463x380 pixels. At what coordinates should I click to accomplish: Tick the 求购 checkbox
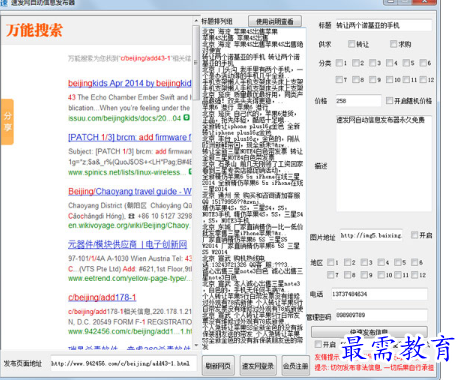(393, 44)
